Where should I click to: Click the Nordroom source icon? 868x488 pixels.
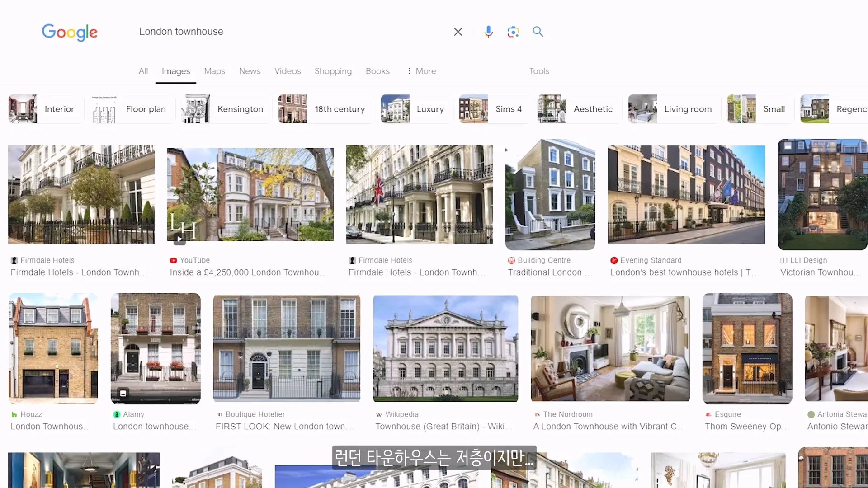537,414
